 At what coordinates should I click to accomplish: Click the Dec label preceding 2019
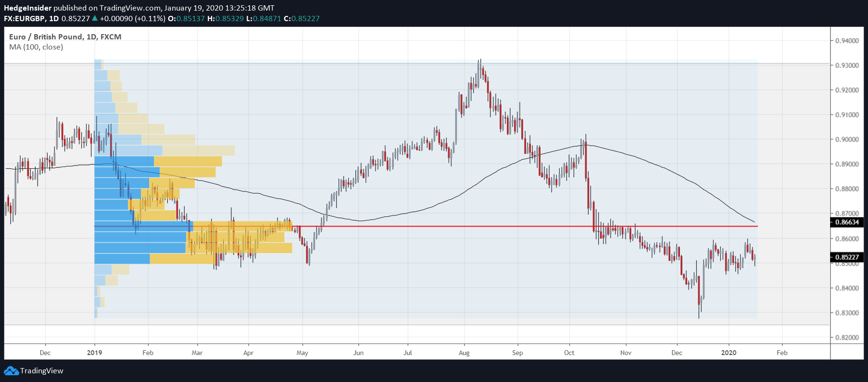coord(45,353)
